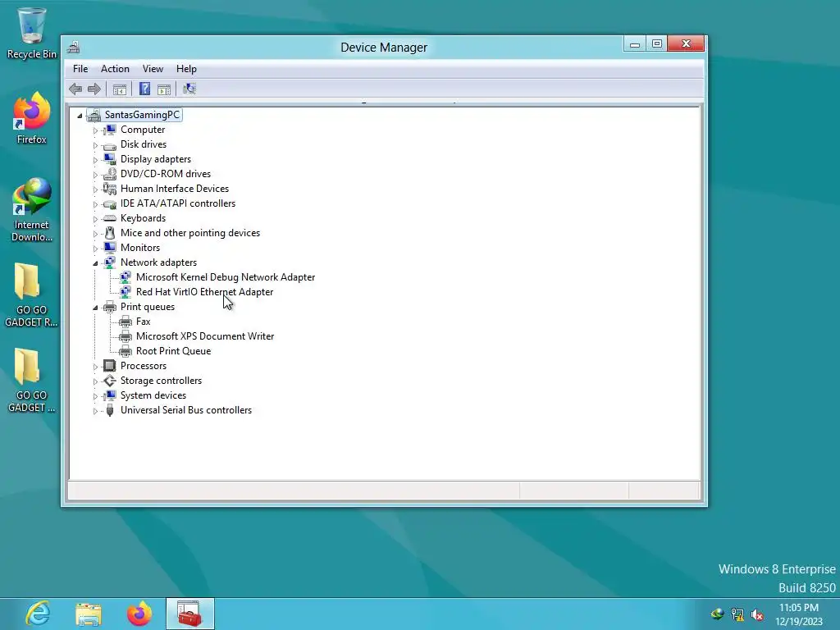
Task: Click the Storage controllers icon
Action: tap(110, 381)
